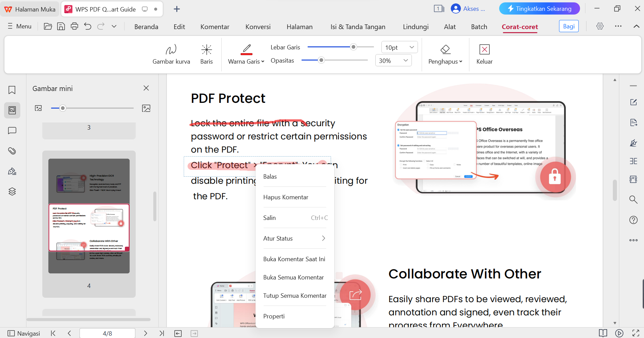This screenshot has height=338, width=644.
Task: Select the Baris line tool
Action: (x=206, y=53)
